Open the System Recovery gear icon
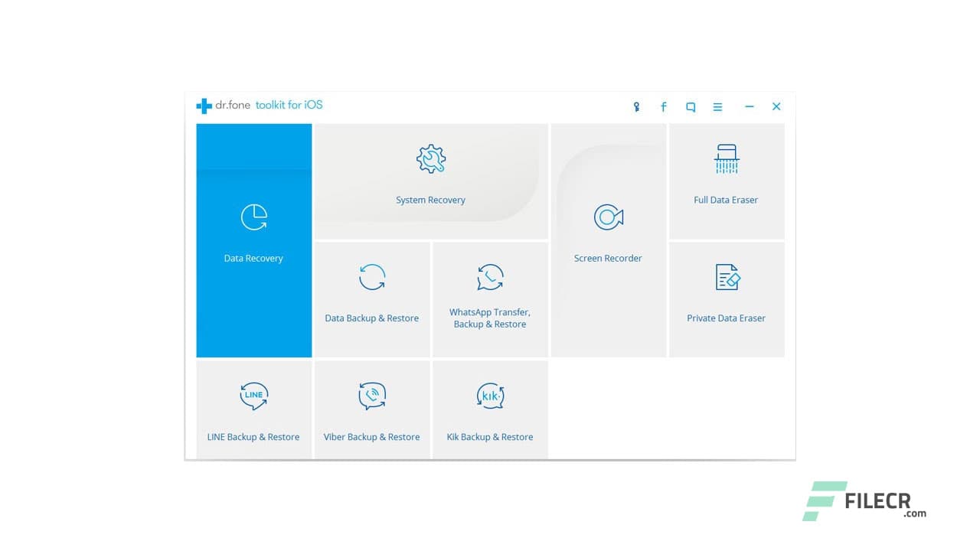The image size is (980, 551). (x=430, y=158)
